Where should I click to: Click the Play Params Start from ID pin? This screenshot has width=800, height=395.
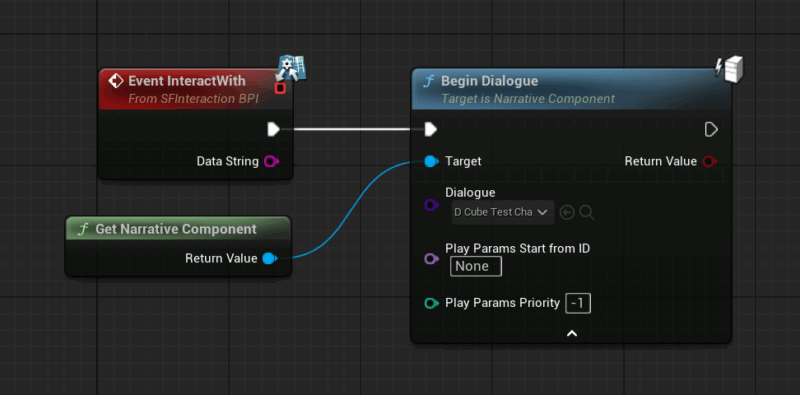tap(431, 259)
